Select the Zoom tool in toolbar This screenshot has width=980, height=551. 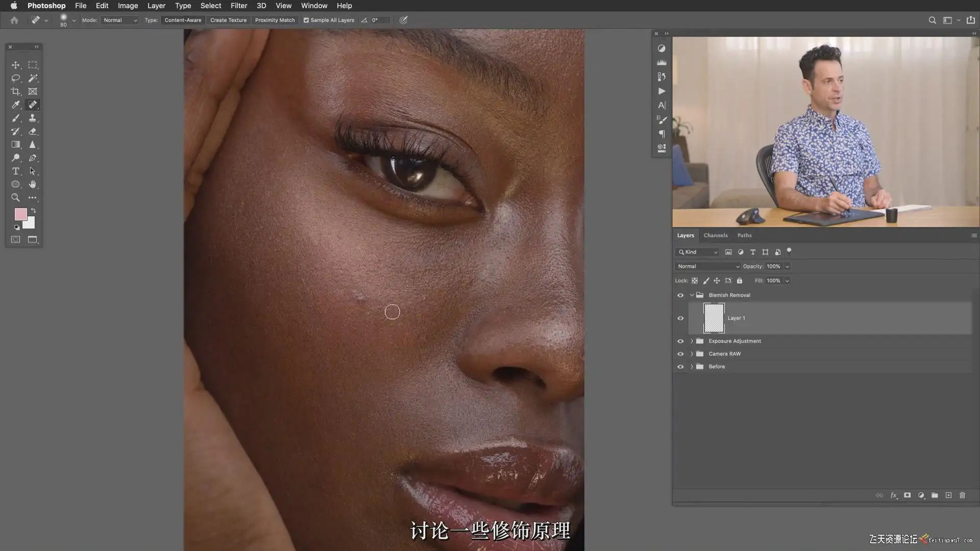click(15, 197)
